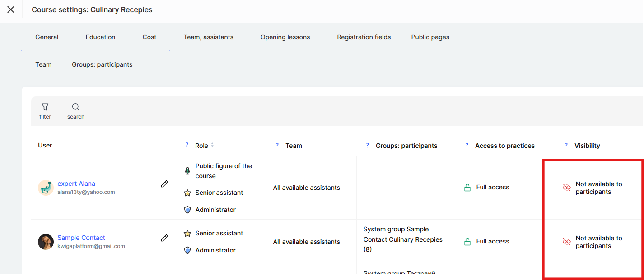This screenshot has width=644, height=280.
Task: Toggle visibility eye for Sample Contact
Action: click(567, 242)
